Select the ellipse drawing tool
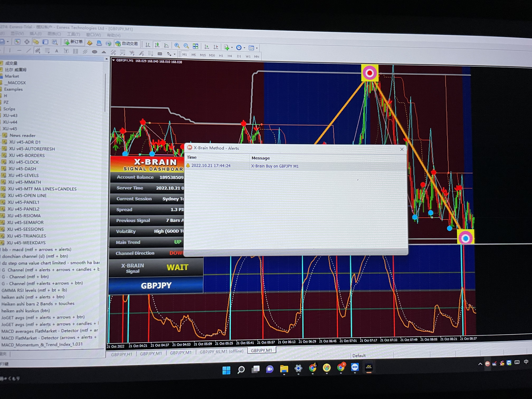The height and width of the screenshot is (399, 532). pyautogui.click(x=94, y=52)
